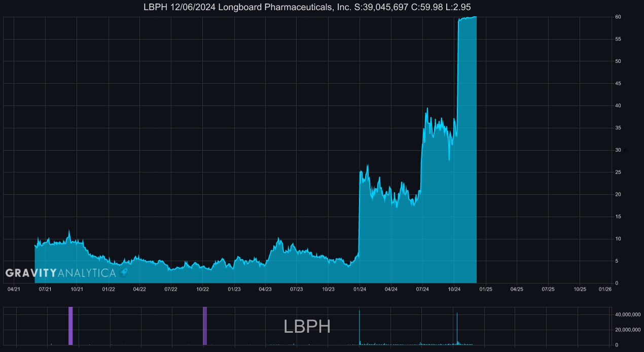
Task: Click the '07/22' date axis label
Action: point(171,289)
